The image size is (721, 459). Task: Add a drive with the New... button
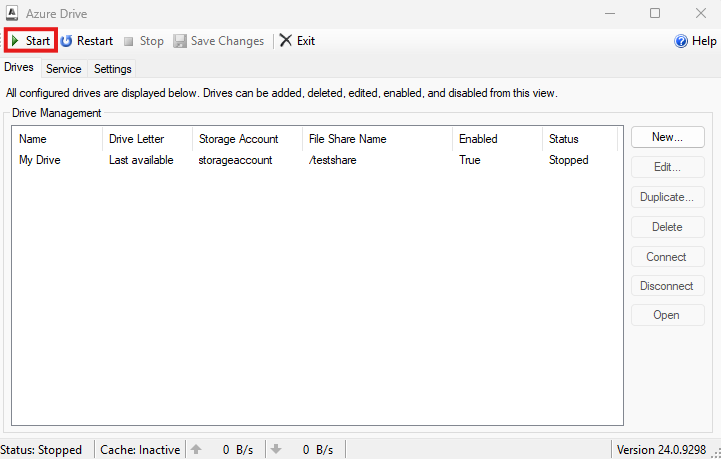(667, 137)
